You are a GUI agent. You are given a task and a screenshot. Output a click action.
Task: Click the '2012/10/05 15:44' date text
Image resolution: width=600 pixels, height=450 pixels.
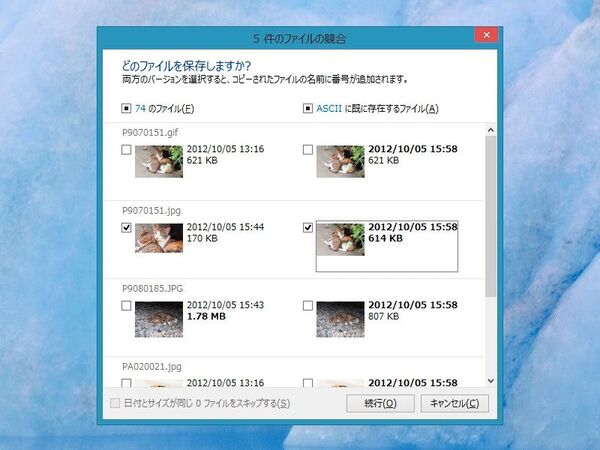225,227
